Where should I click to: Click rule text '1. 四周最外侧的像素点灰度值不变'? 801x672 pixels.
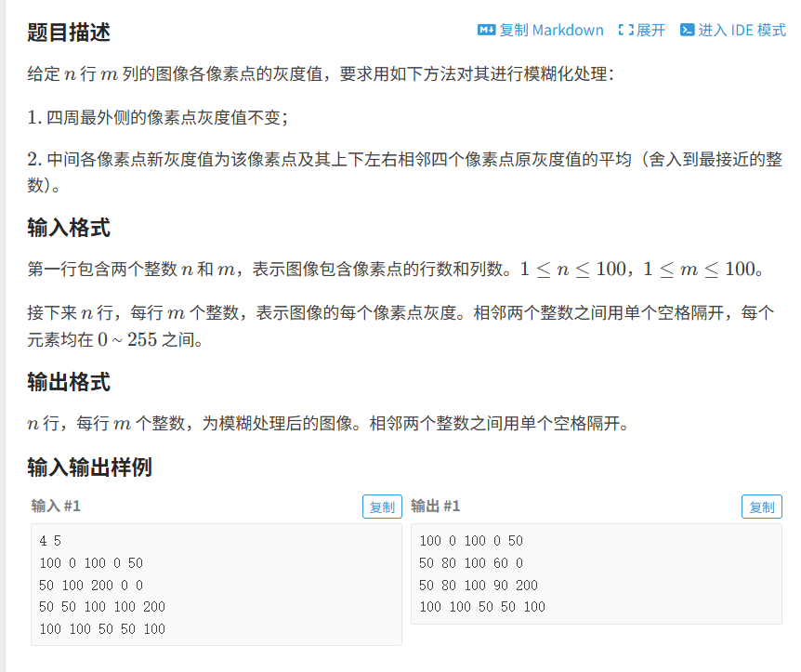tap(157, 117)
